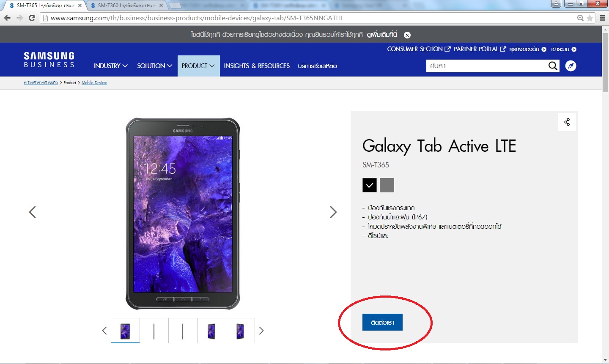Open INSIGHTS & RESOURCES menu item

[257, 66]
